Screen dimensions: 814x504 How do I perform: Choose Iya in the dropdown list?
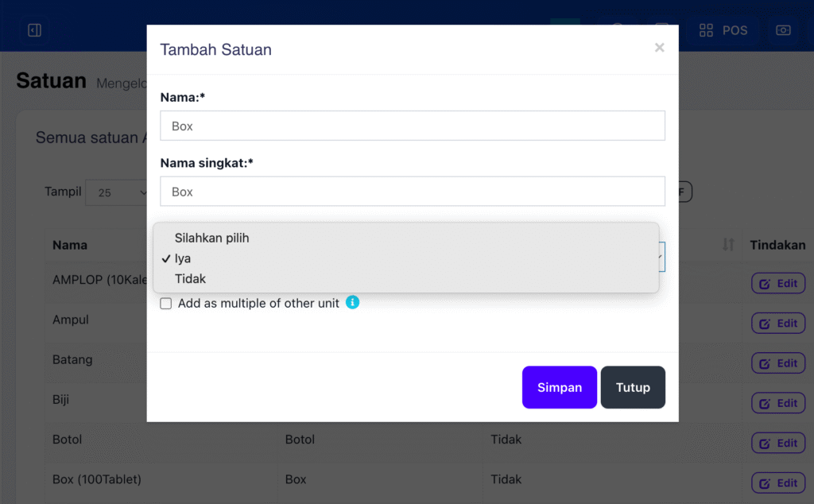(x=183, y=258)
